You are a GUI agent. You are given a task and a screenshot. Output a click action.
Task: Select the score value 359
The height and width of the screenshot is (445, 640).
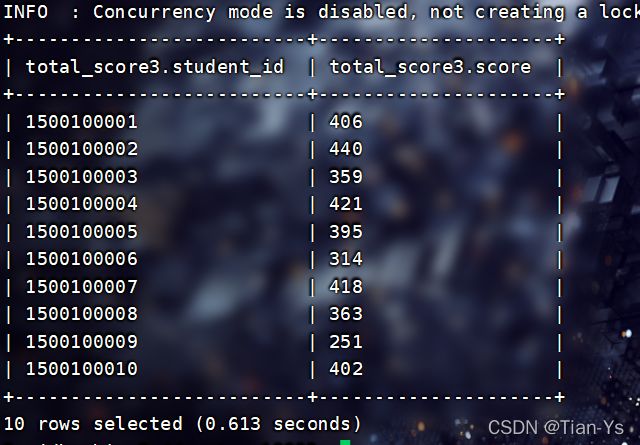(346, 177)
